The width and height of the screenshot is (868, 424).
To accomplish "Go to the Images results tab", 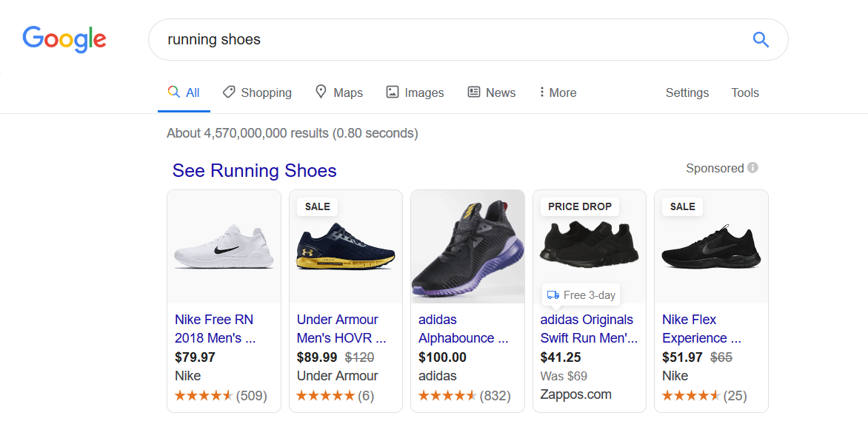I will 415,92.
